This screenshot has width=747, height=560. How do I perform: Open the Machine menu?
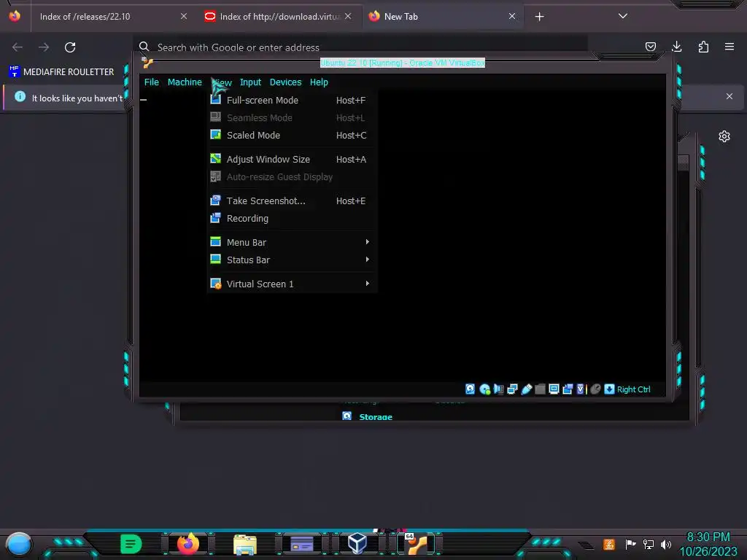[185, 82]
